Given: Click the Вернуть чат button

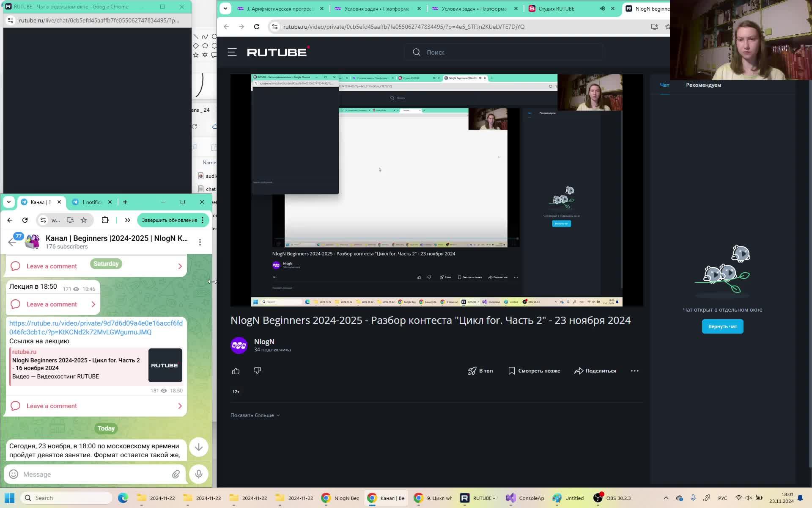Looking at the screenshot, I should [x=722, y=326].
